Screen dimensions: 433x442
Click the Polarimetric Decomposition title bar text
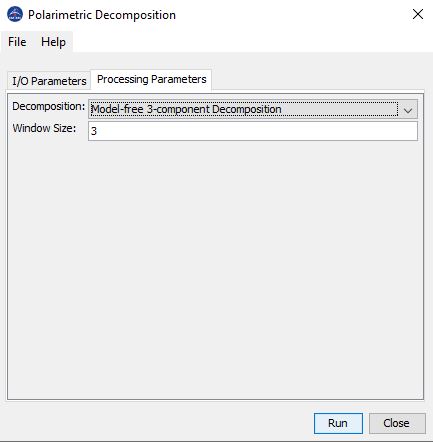(x=102, y=15)
